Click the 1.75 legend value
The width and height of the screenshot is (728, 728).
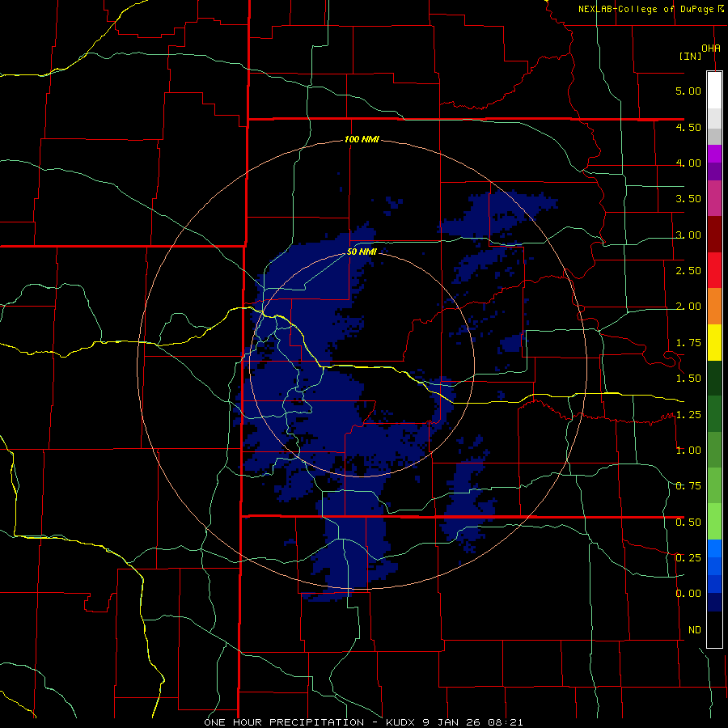click(x=688, y=343)
